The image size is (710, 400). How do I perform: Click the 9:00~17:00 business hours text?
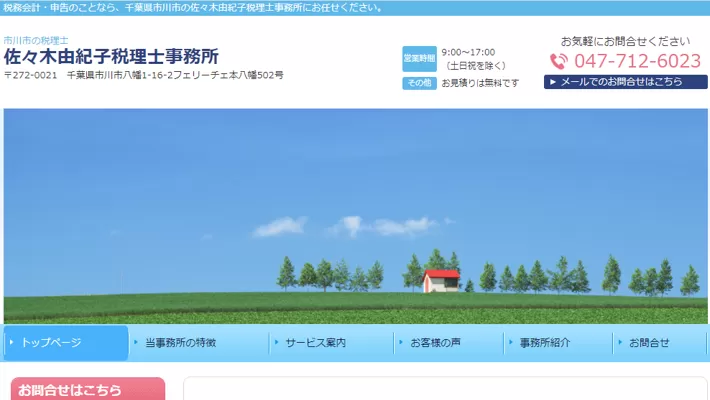click(468, 51)
